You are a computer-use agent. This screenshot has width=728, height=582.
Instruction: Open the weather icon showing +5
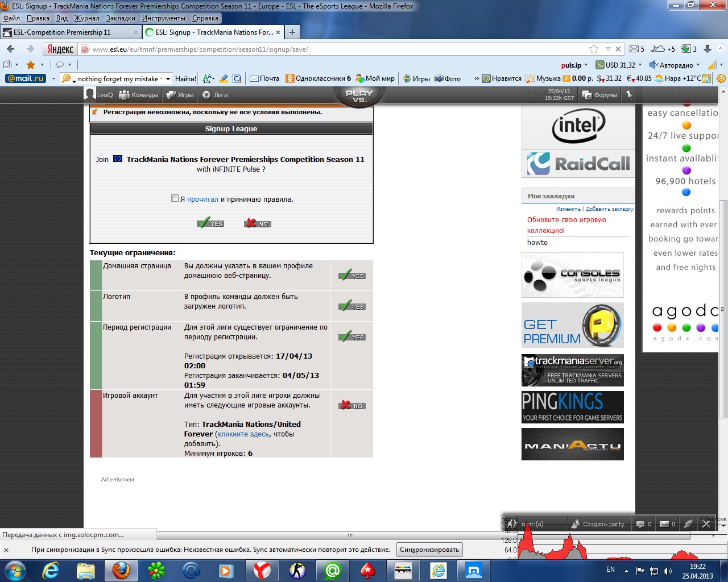click(x=663, y=49)
